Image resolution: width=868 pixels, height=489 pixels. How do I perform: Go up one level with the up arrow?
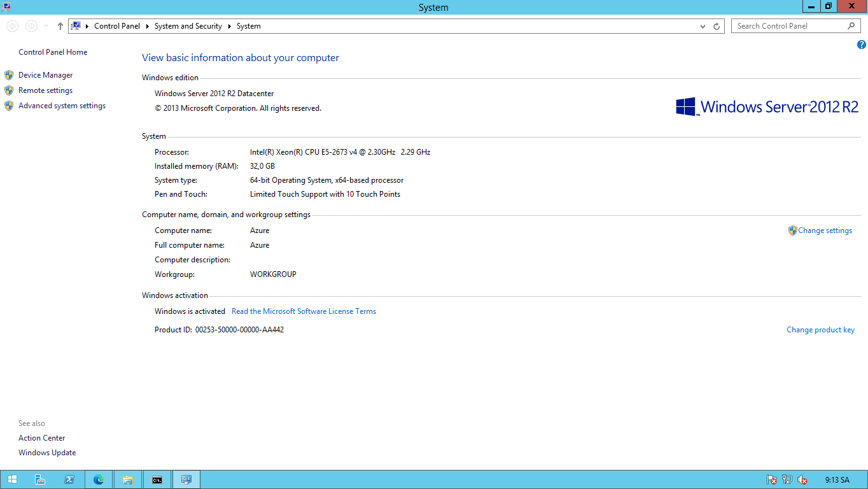click(60, 26)
